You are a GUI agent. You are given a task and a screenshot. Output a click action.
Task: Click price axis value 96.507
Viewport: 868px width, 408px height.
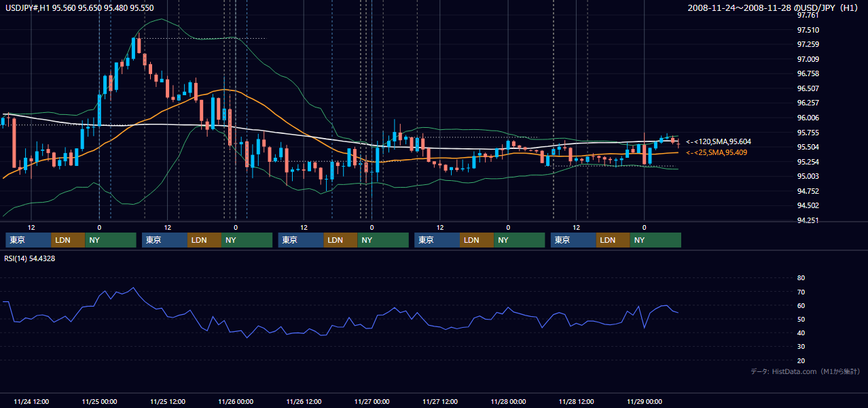(x=808, y=88)
